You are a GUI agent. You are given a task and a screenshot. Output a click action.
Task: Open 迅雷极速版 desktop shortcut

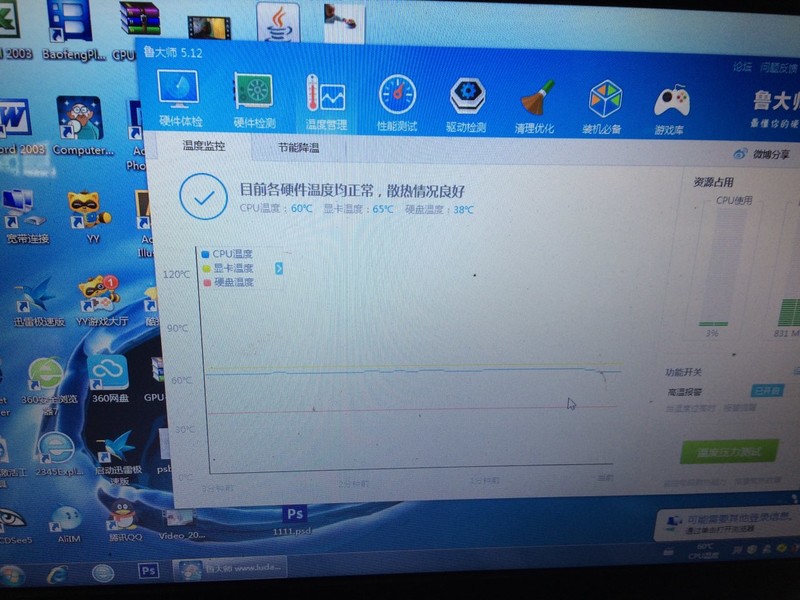click(37, 302)
